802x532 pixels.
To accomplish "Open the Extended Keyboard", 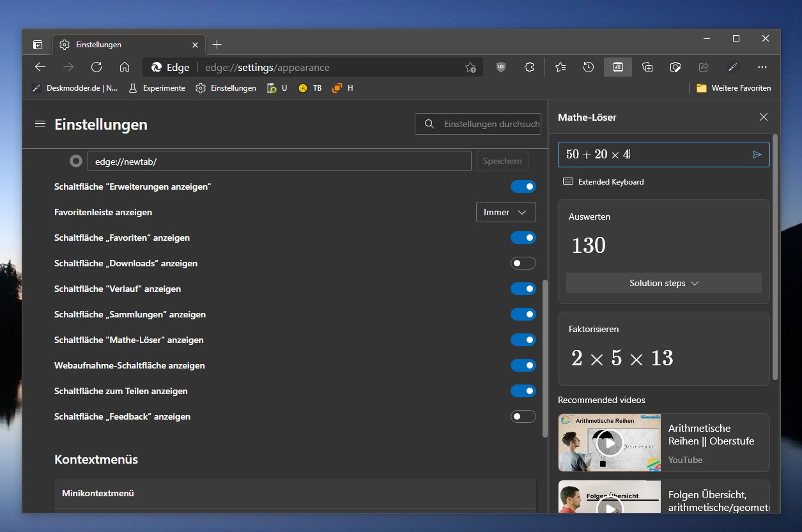I will 603,182.
